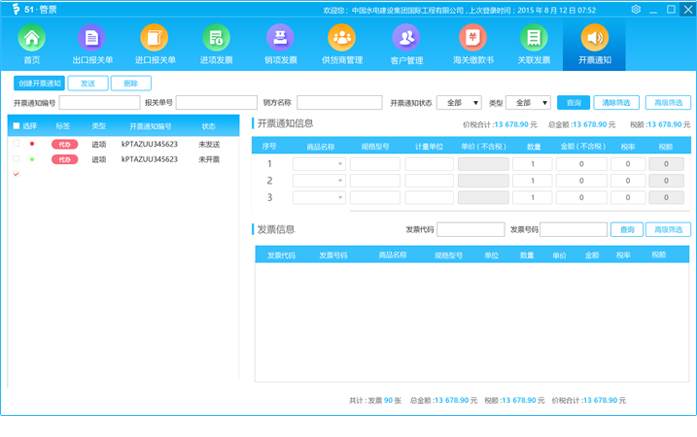Check the box for the 未开票 row
This screenshot has width=697, height=437.
[16, 159]
